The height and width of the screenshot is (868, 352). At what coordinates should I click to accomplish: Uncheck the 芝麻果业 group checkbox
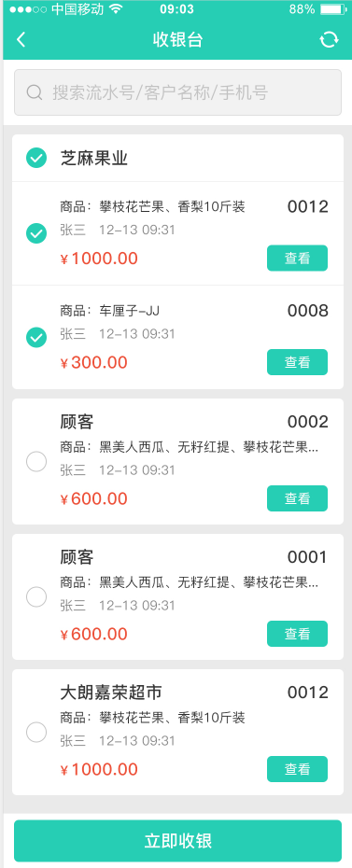(36, 159)
